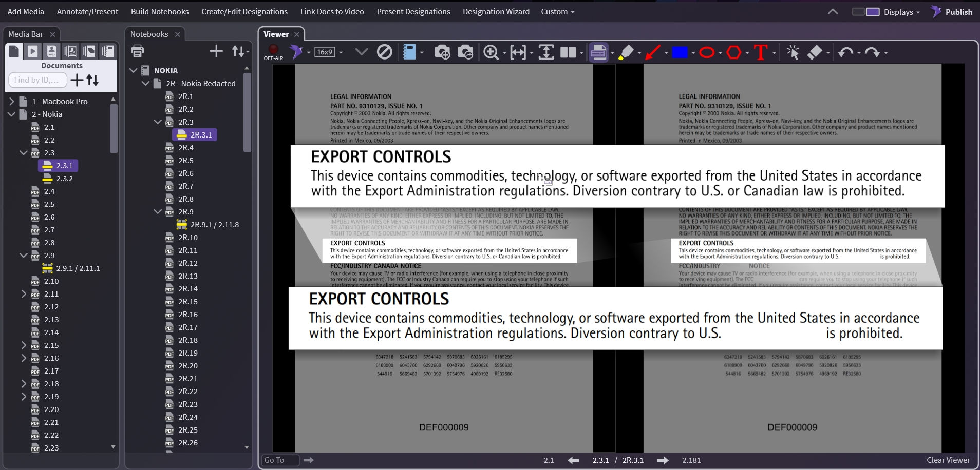The width and height of the screenshot is (980, 470).
Task: Toggle the Displays switch in top bar
Action: [865, 12]
